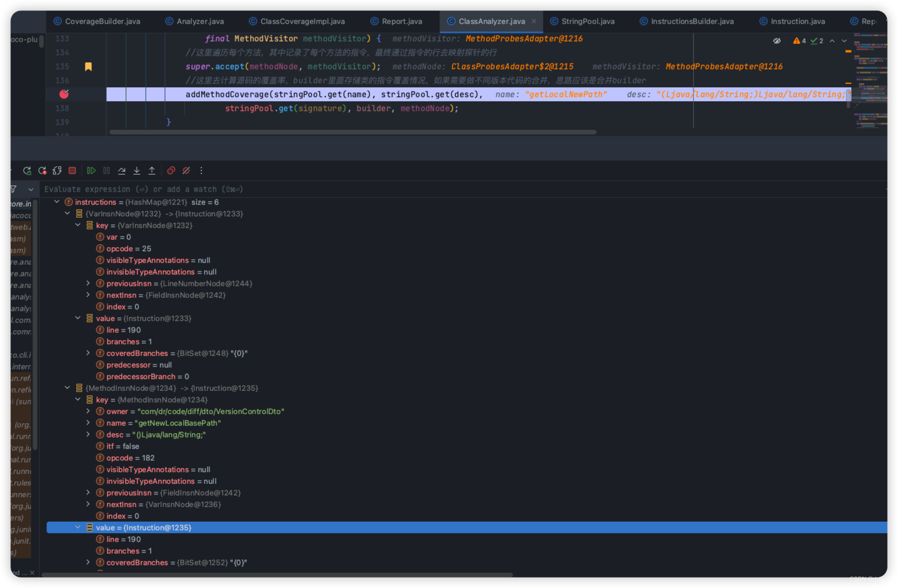Select 'predecessorBranch = 0' row
The image size is (898, 588).
(466, 376)
